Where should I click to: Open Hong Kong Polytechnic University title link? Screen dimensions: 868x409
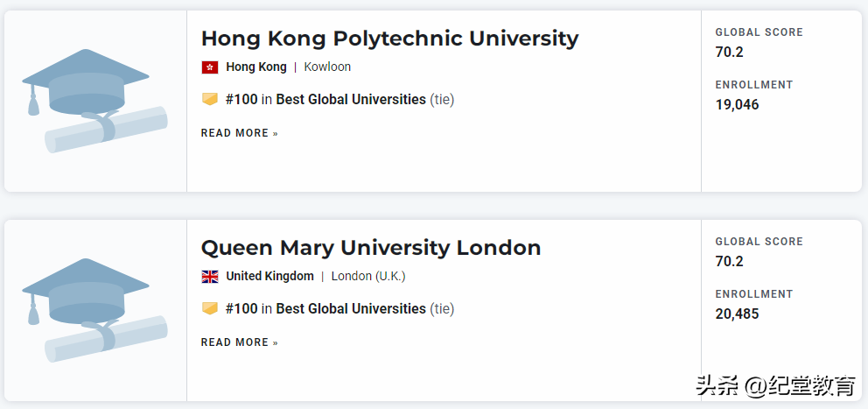389,39
